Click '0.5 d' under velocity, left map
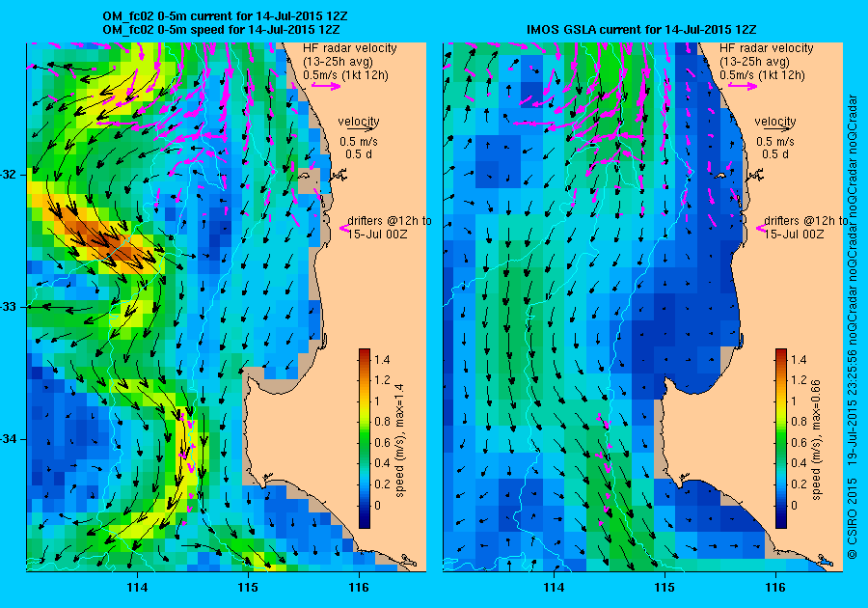This screenshot has height=608, width=868. pyautogui.click(x=359, y=154)
